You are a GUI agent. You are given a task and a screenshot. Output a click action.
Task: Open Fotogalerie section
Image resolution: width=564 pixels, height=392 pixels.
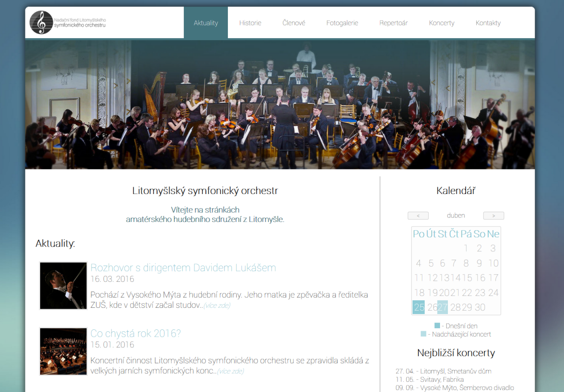(342, 23)
